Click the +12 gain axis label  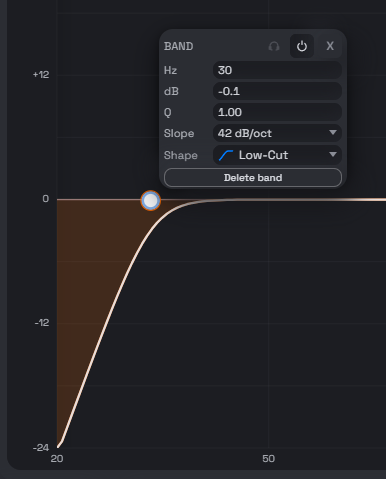pyautogui.click(x=41, y=75)
